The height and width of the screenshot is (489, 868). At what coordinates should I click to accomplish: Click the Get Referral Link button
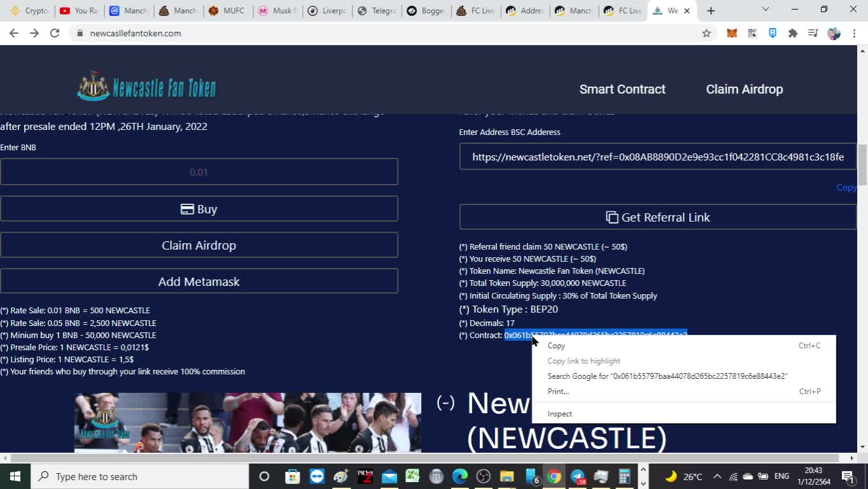658,217
